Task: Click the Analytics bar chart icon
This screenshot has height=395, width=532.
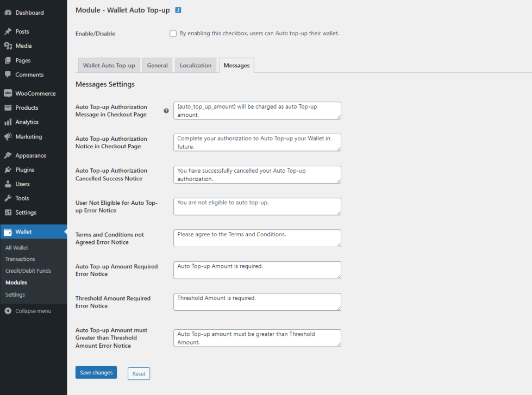Action: tap(8, 122)
